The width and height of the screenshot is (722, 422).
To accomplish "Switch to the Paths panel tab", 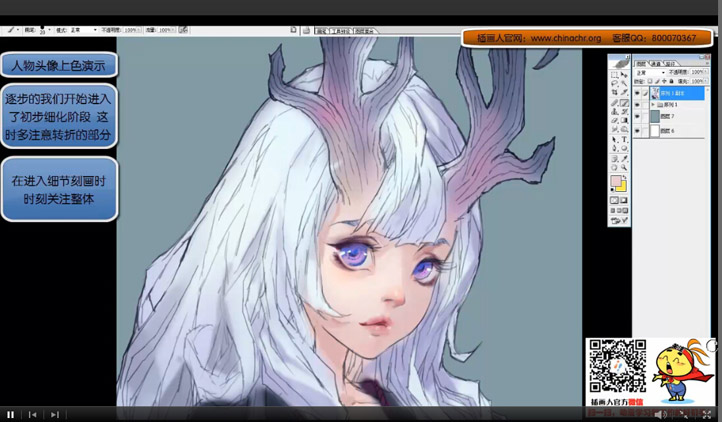I will click(671, 63).
